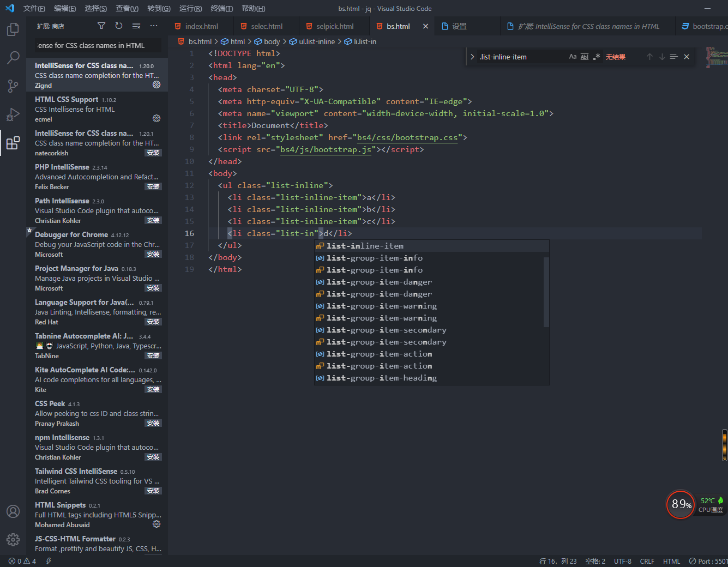Click the 行 16, 列 23 cursor position

[558, 561]
